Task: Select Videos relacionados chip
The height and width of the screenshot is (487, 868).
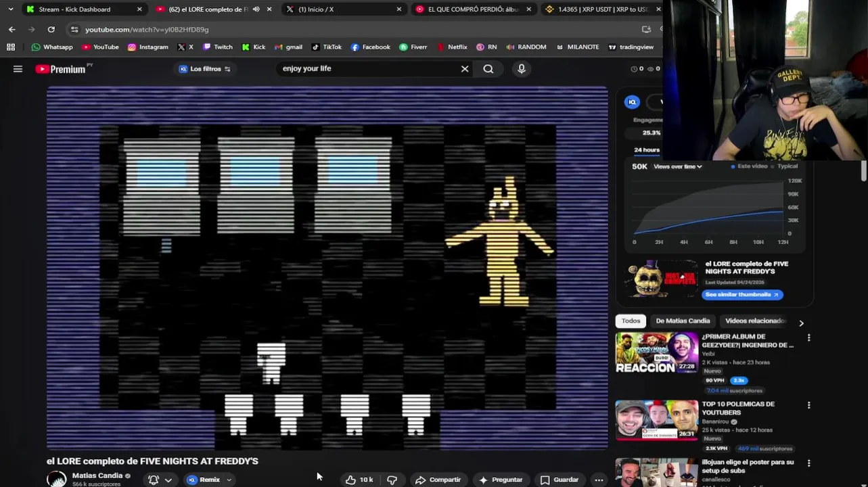Action: point(755,321)
